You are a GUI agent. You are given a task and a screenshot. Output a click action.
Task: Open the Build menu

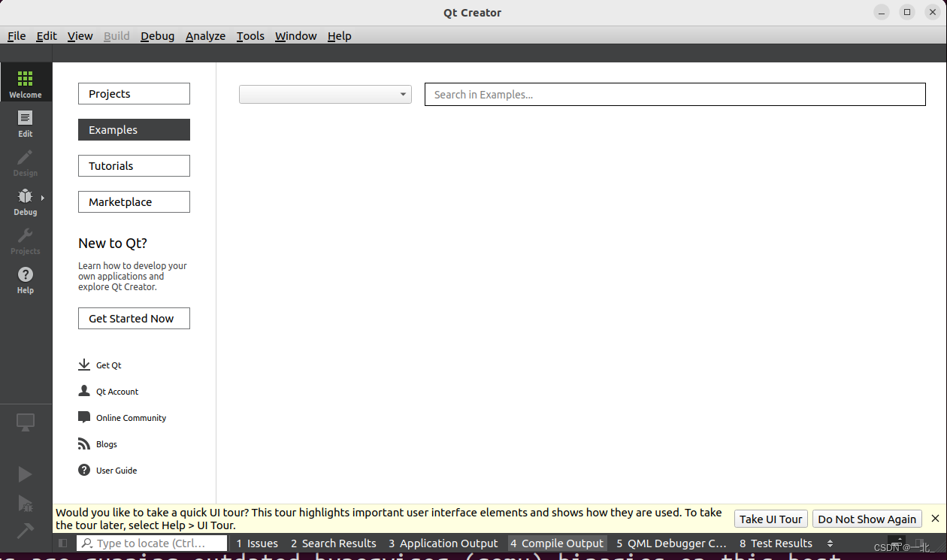[x=116, y=35]
